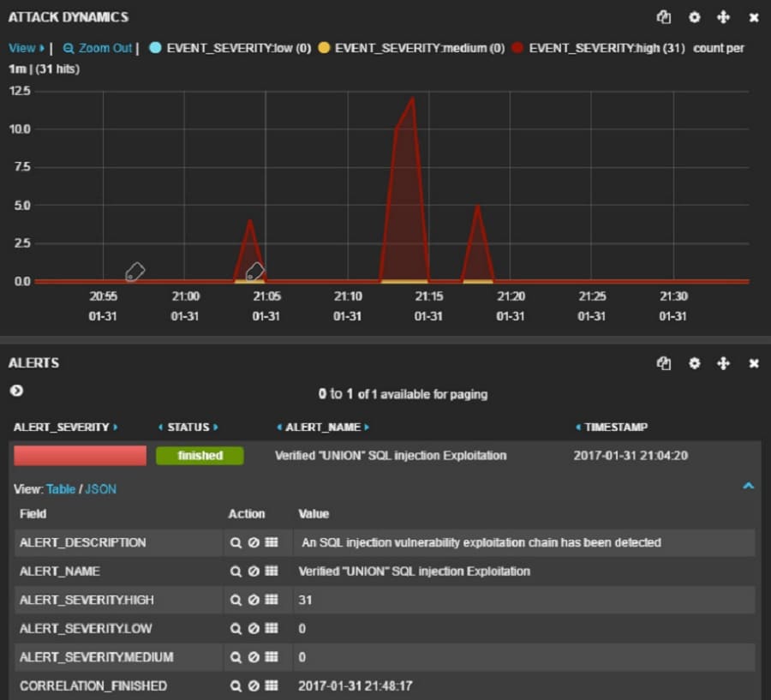Click the magnifier filter icon for ALERT_DESCRIPTION
This screenshot has height=700, width=771.
coord(236,542)
